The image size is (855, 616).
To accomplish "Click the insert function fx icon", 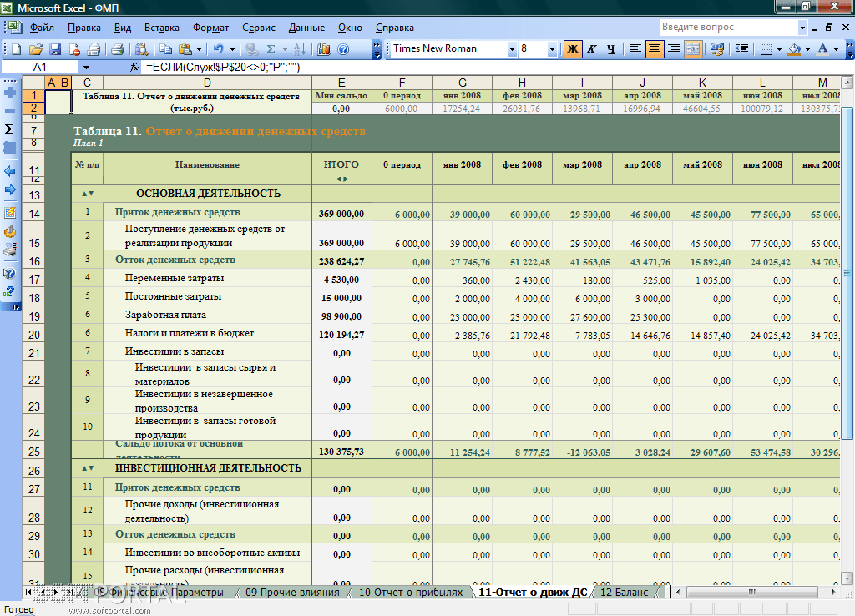I will [134, 67].
